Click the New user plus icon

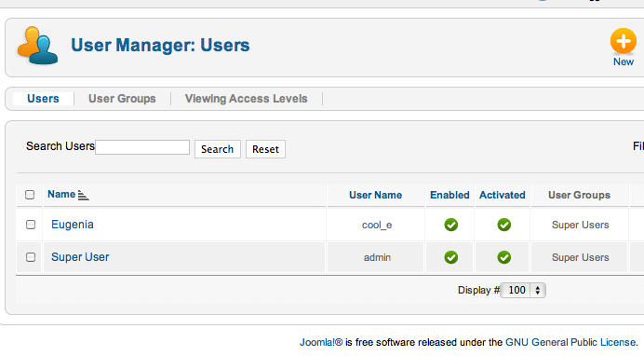tap(623, 41)
